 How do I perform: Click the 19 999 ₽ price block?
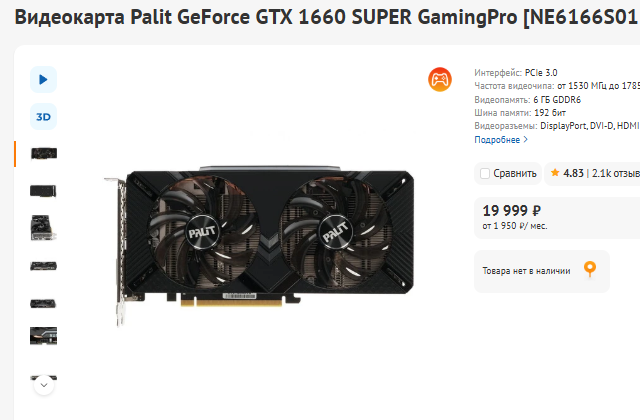[x=557, y=218]
